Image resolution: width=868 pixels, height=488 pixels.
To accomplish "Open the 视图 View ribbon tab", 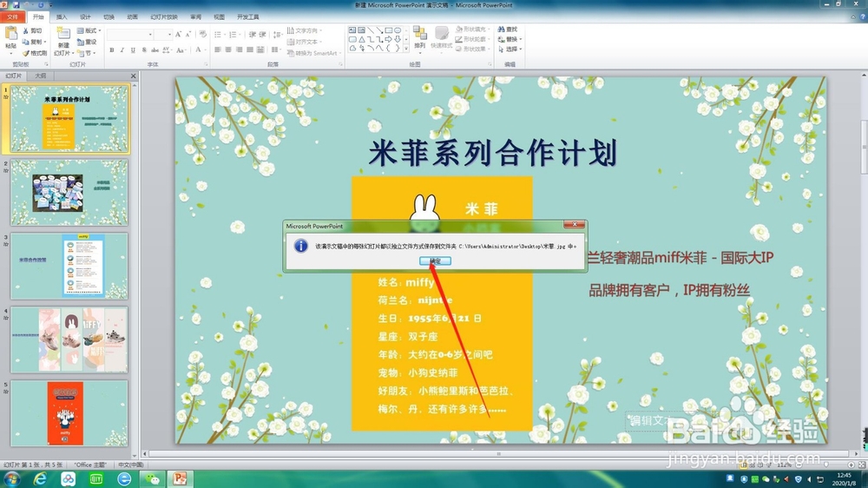I will click(220, 17).
